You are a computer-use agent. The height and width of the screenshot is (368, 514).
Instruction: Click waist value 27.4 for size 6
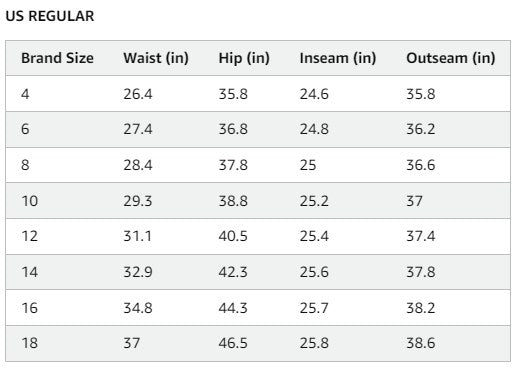click(x=138, y=129)
